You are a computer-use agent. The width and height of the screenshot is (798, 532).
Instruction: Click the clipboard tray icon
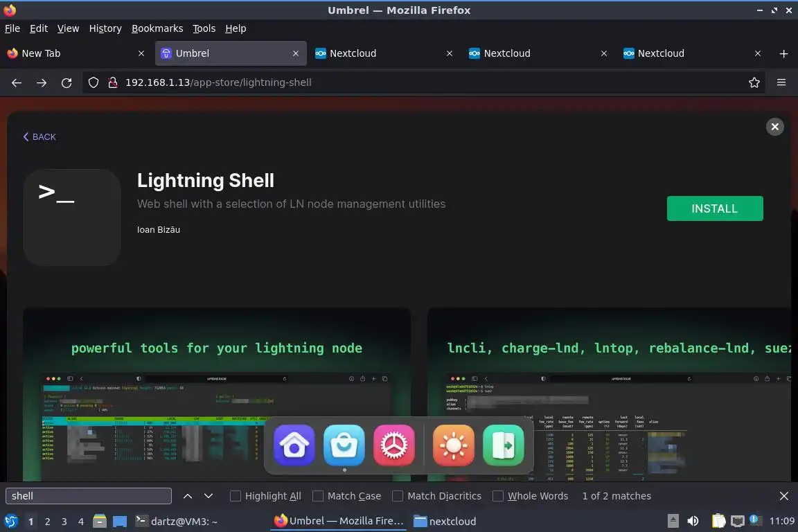tap(718, 521)
